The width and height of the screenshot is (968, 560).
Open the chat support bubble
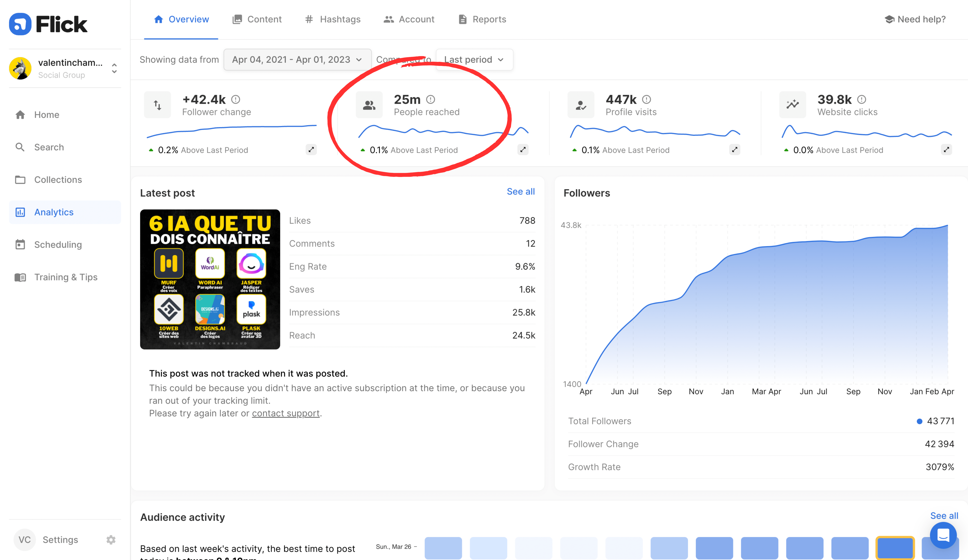[x=943, y=535]
